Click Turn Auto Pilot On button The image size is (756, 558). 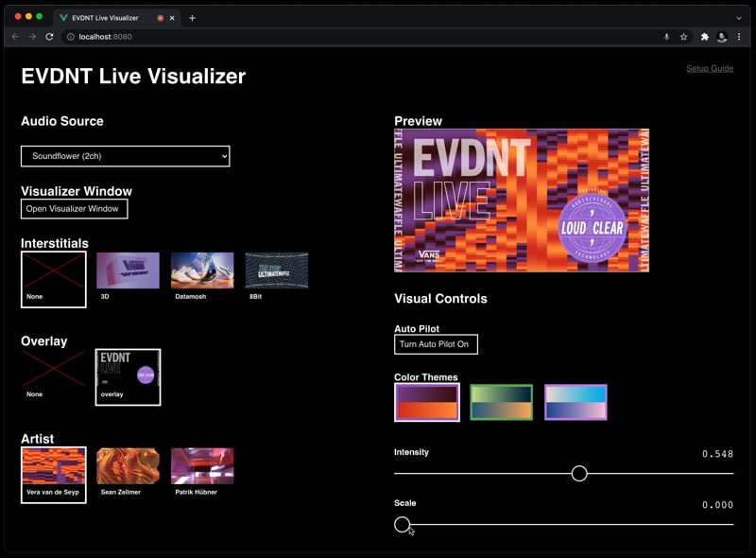click(436, 344)
